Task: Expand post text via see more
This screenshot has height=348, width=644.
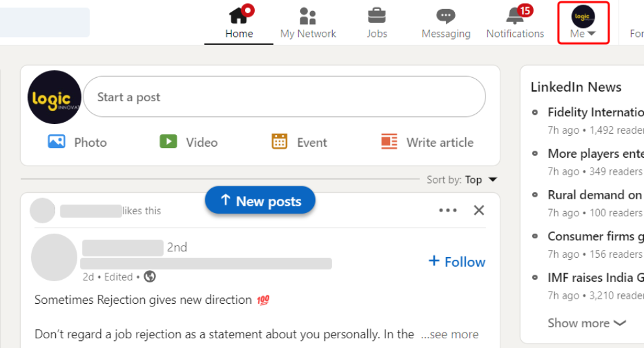Action: pyautogui.click(x=450, y=334)
